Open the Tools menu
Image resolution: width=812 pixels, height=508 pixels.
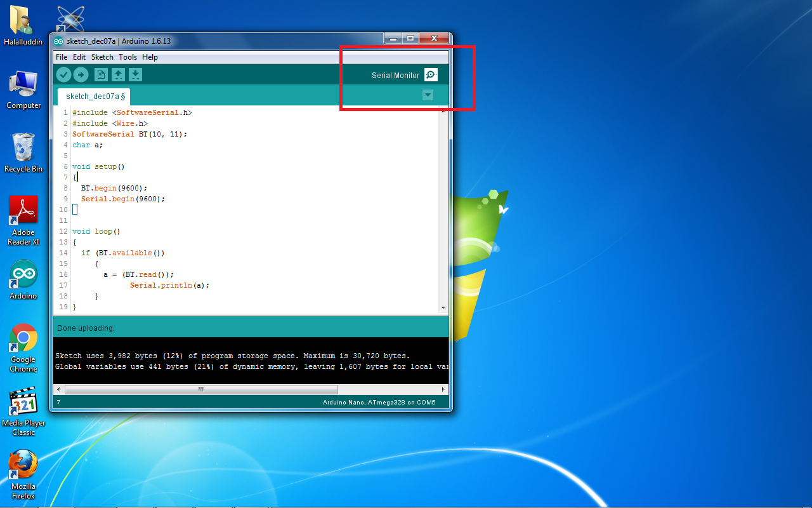coord(128,57)
